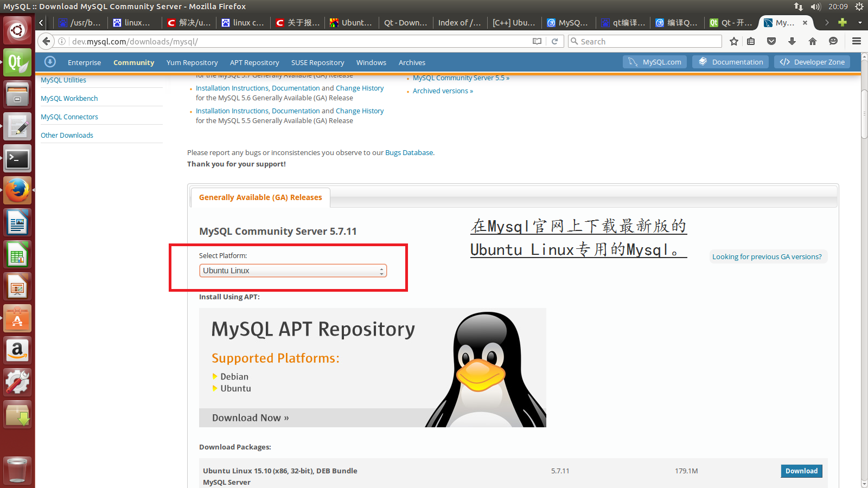Open Amazon launcher in dock
Image resolution: width=868 pixels, height=488 pixels.
click(x=17, y=351)
